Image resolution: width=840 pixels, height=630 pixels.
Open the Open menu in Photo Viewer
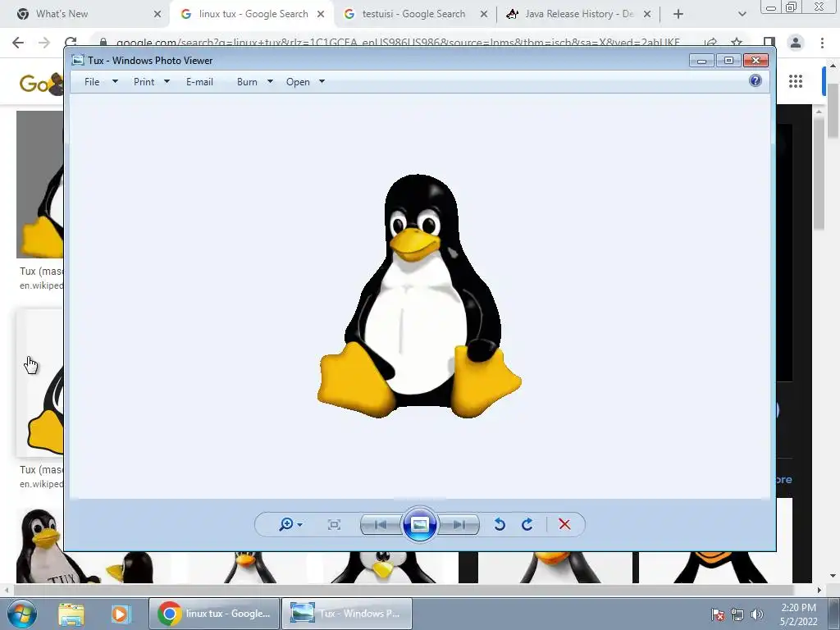(298, 82)
